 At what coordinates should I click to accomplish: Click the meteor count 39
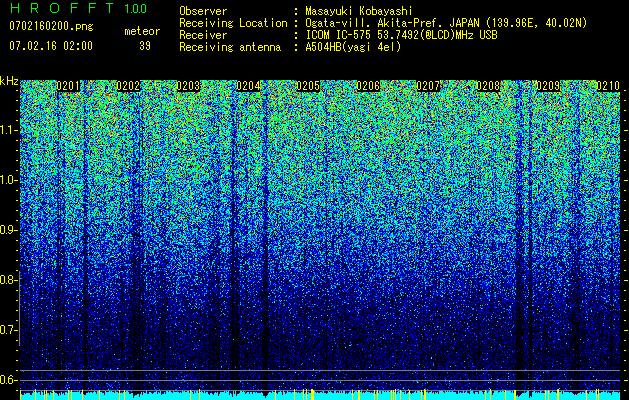145,46
